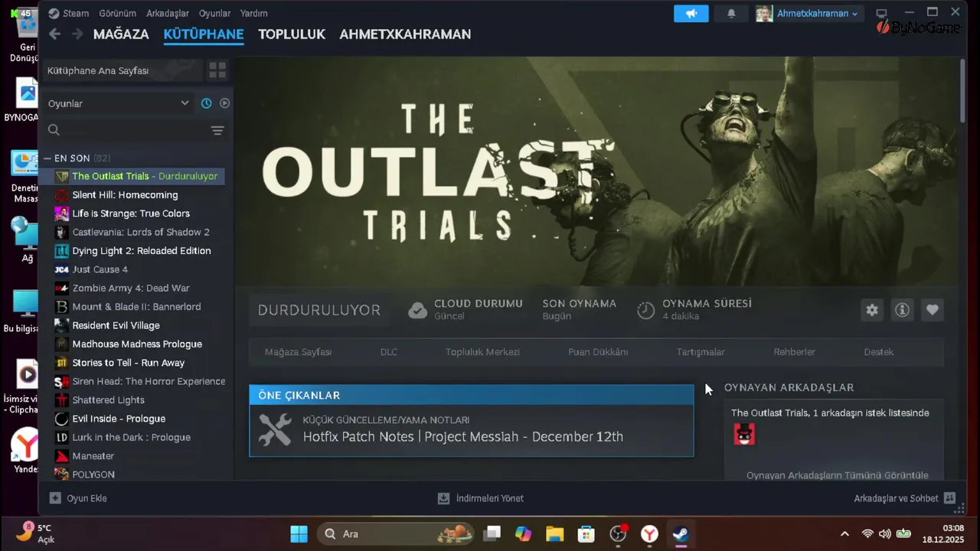Open Topluluk Merkezi link
The height and width of the screenshot is (551, 980).
(482, 352)
